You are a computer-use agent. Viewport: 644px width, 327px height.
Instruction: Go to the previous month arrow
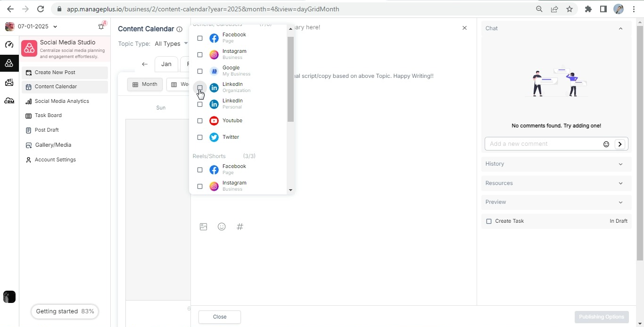tap(145, 64)
